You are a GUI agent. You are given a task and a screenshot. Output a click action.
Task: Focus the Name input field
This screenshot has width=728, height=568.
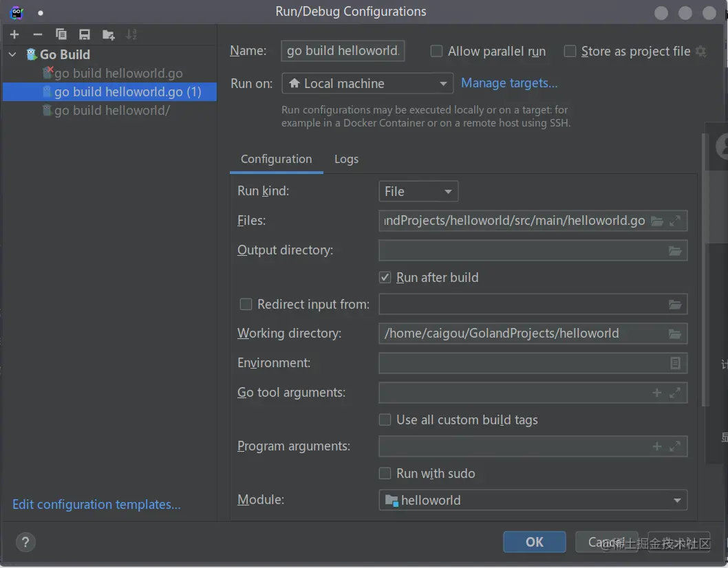pyautogui.click(x=343, y=51)
